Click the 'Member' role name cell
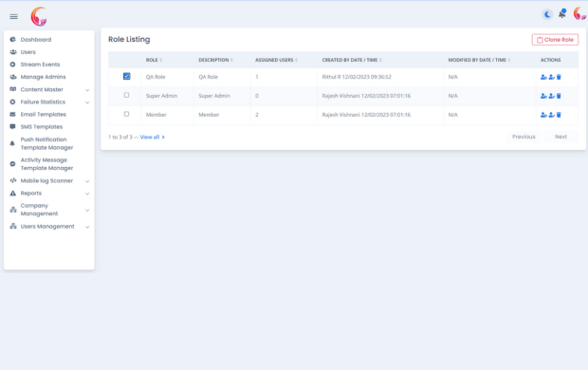588x370 pixels. coord(156,115)
